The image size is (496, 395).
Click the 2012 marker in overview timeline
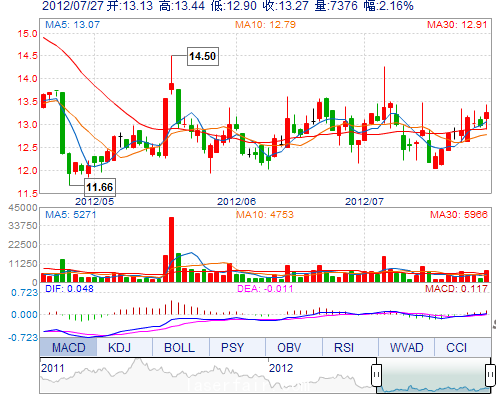(x=281, y=368)
